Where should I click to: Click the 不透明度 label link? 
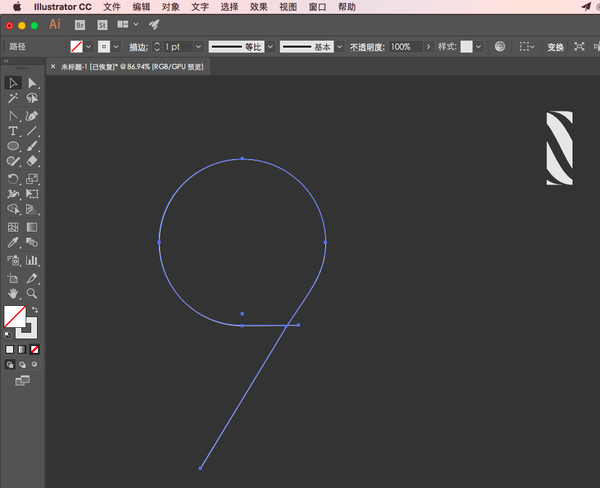click(x=366, y=47)
